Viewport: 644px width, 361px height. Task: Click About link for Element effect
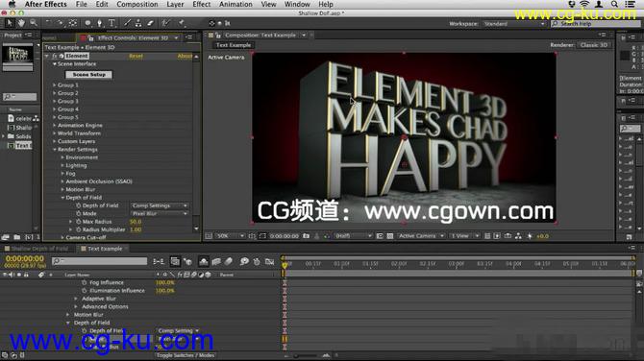[x=185, y=56]
